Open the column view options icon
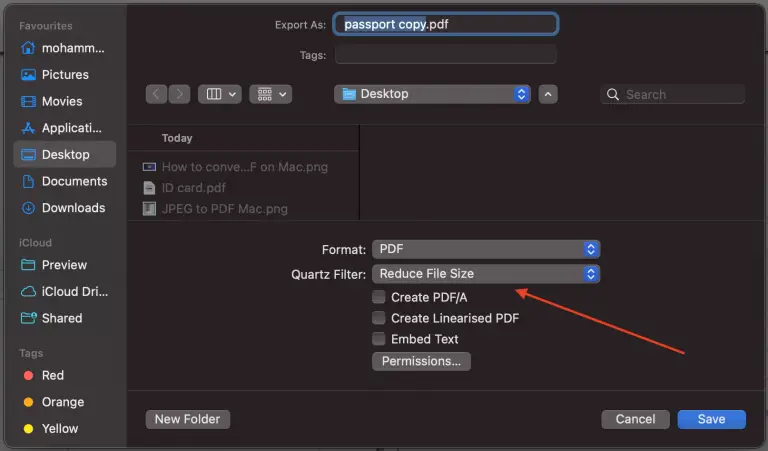The image size is (768, 451). (x=220, y=94)
